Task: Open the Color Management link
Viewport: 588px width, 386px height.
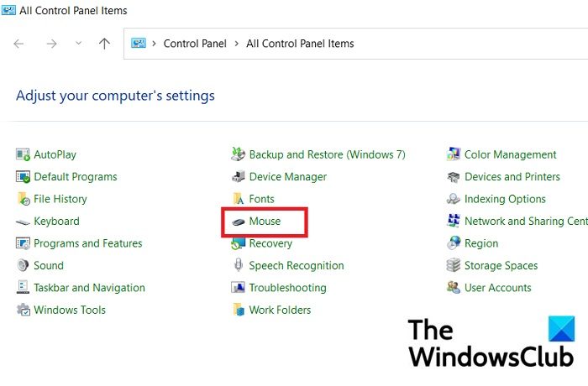Action: (x=511, y=154)
